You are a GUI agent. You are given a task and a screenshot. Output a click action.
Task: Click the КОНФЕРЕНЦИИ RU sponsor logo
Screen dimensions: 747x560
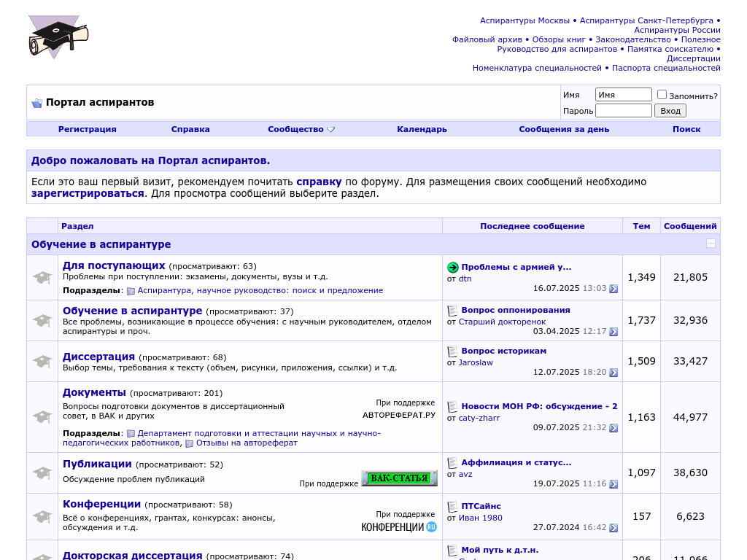pyautogui.click(x=399, y=526)
